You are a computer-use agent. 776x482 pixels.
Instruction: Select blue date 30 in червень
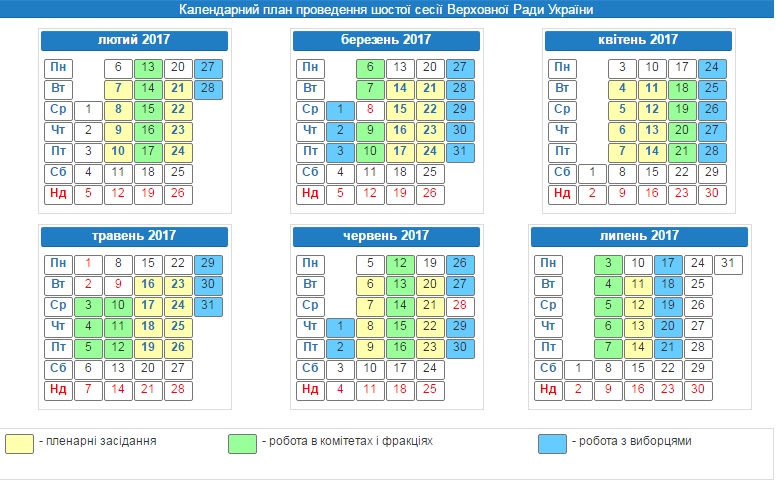point(460,348)
